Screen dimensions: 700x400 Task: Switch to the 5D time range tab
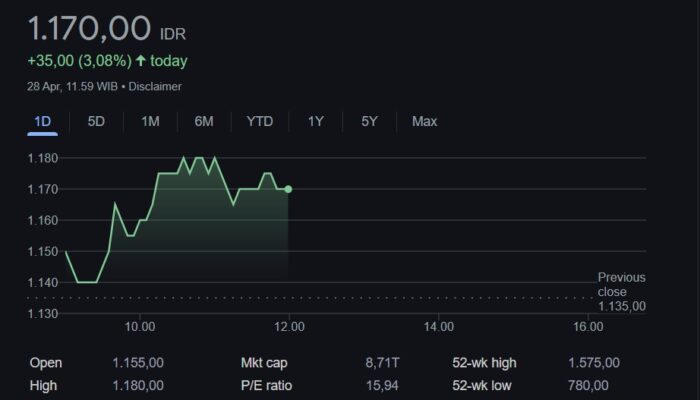coord(96,121)
